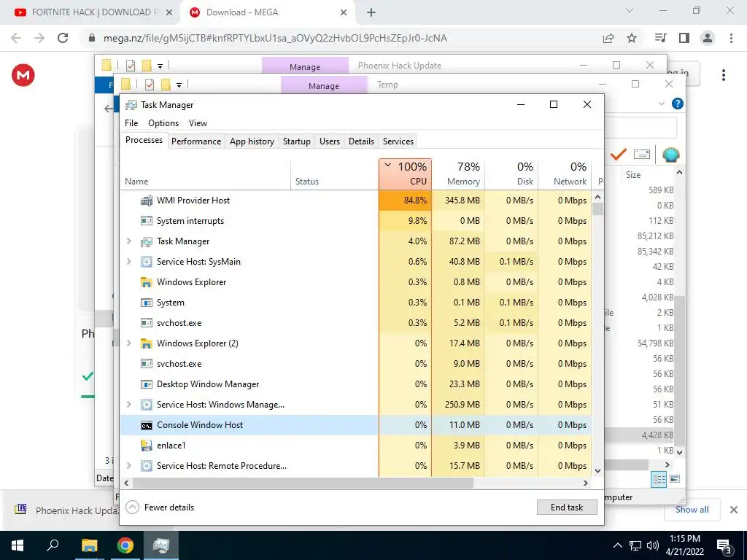Switch to the App history tab
The width and height of the screenshot is (747, 560).
[x=252, y=141]
